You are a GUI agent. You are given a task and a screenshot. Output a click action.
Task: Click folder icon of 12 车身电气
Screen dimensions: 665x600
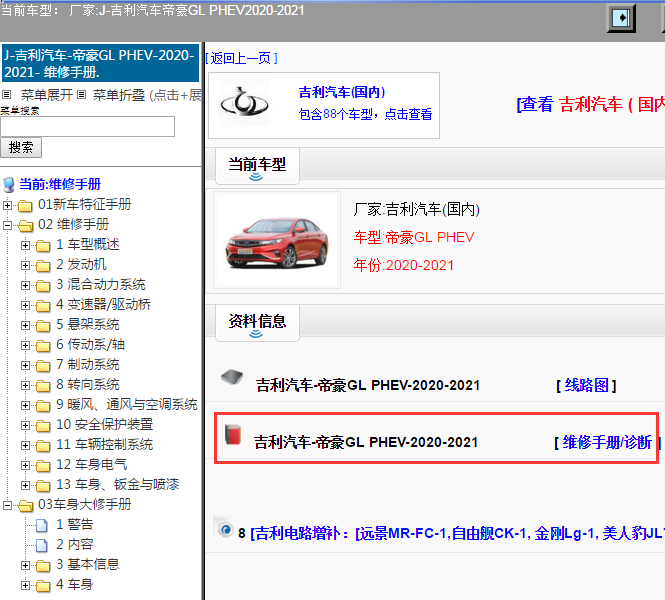point(43,466)
